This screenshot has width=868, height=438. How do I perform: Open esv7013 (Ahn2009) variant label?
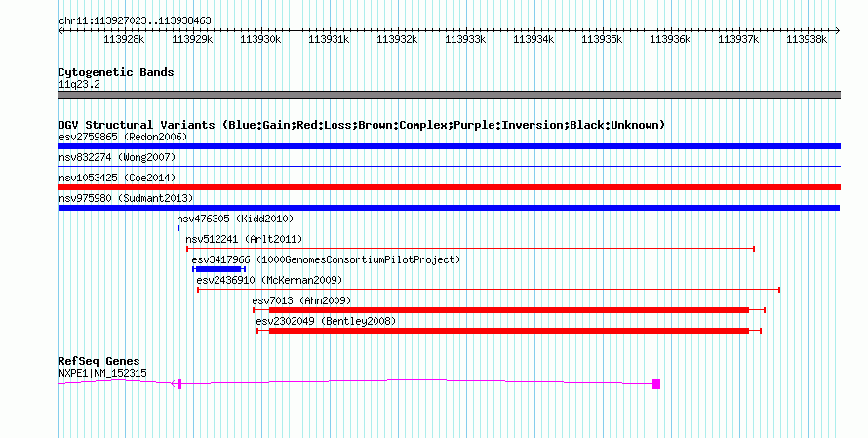coord(301,300)
